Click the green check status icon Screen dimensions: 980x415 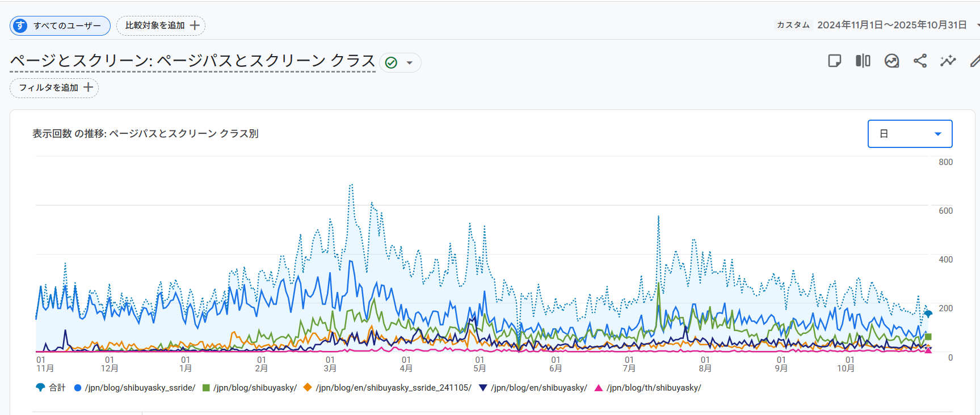(391, 62)
